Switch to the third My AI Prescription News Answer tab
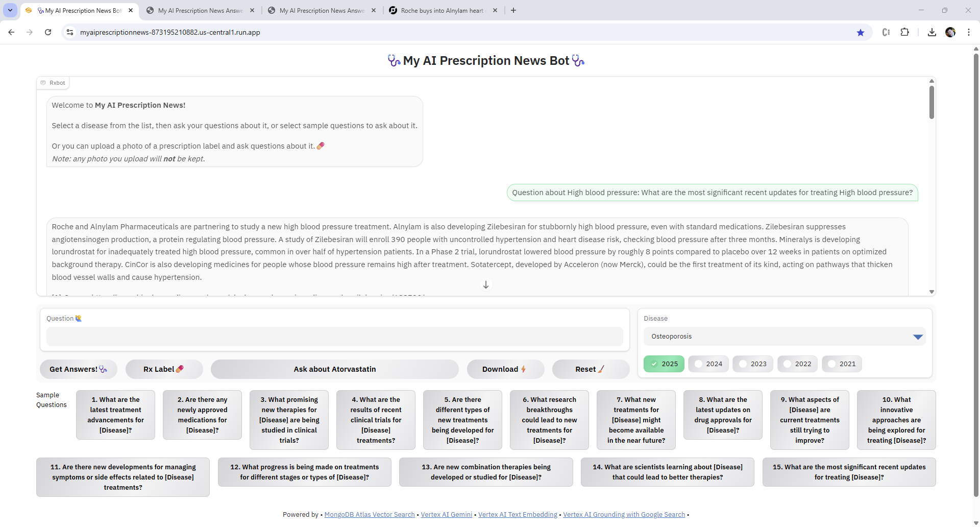The height and width of the screenshot is (527, 980). pyautogui.click(x=322, y=10)
